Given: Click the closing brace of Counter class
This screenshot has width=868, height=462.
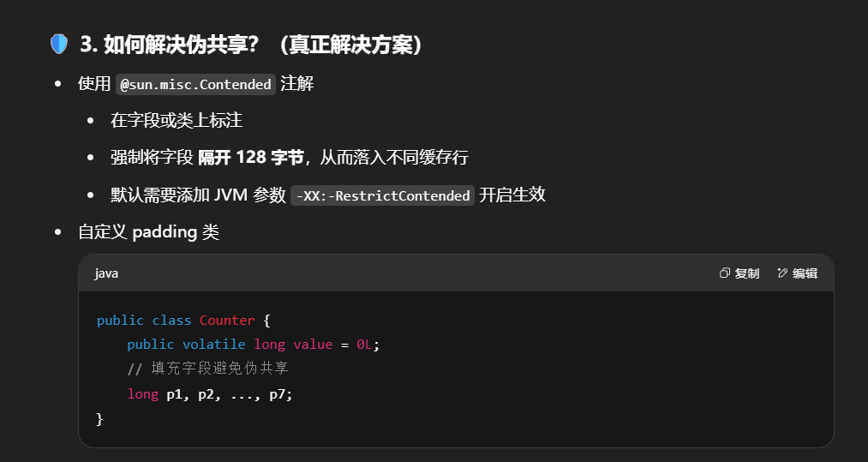Looking at the screenshot, I should pos(100,419).
